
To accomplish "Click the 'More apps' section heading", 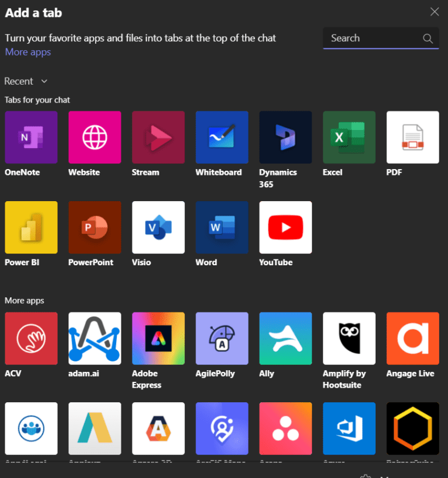I will (x=24, y=301).
